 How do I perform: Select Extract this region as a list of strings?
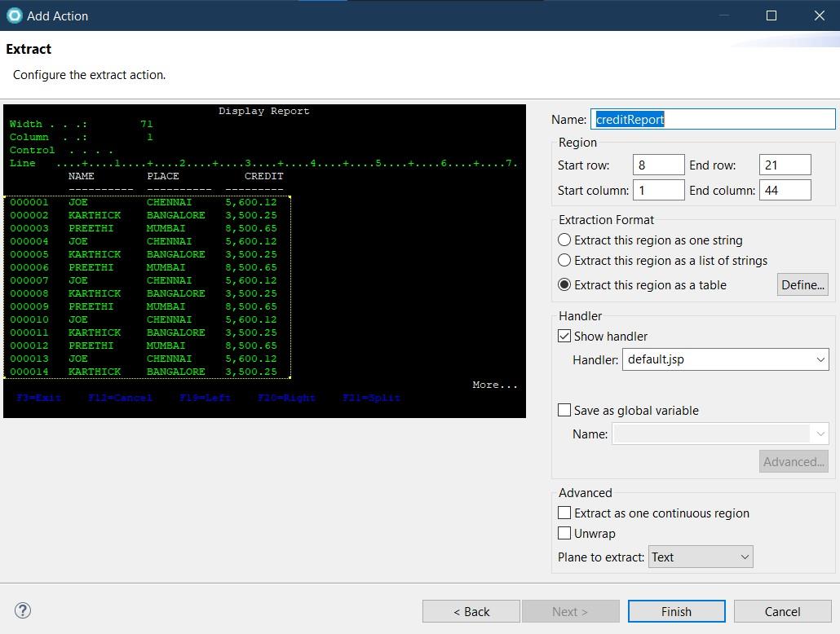(663, 260)
